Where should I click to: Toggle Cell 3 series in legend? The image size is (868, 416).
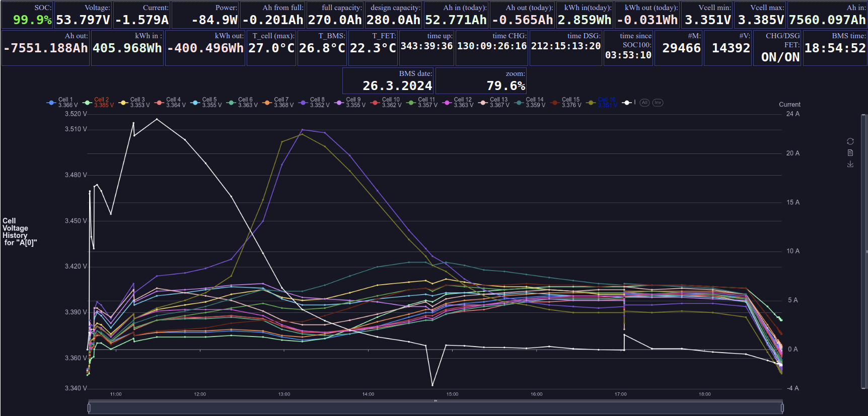pyautogui.click(x=134, y=102)
